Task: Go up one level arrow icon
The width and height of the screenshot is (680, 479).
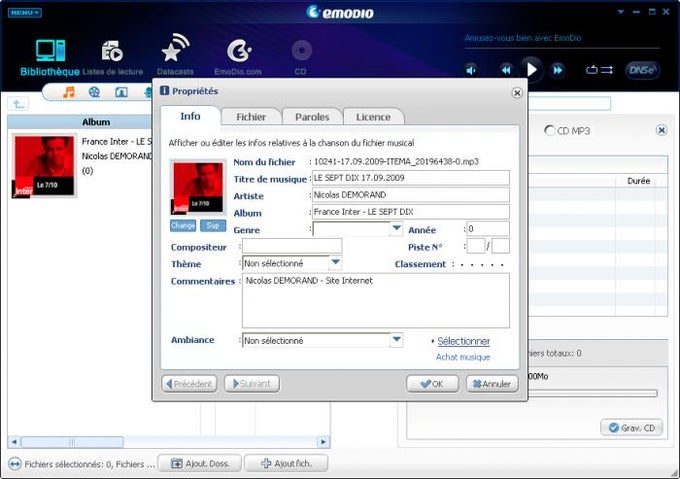Action: 18,104
